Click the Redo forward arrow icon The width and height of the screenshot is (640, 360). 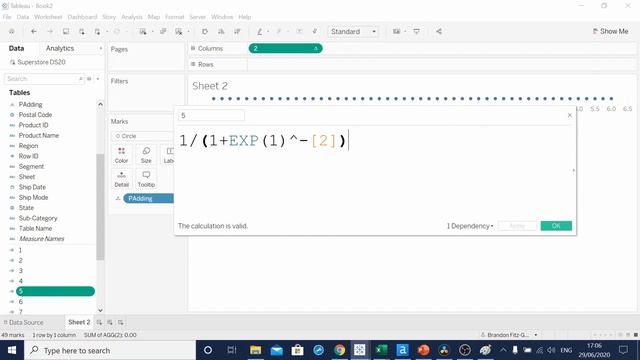tap(50, 31)
